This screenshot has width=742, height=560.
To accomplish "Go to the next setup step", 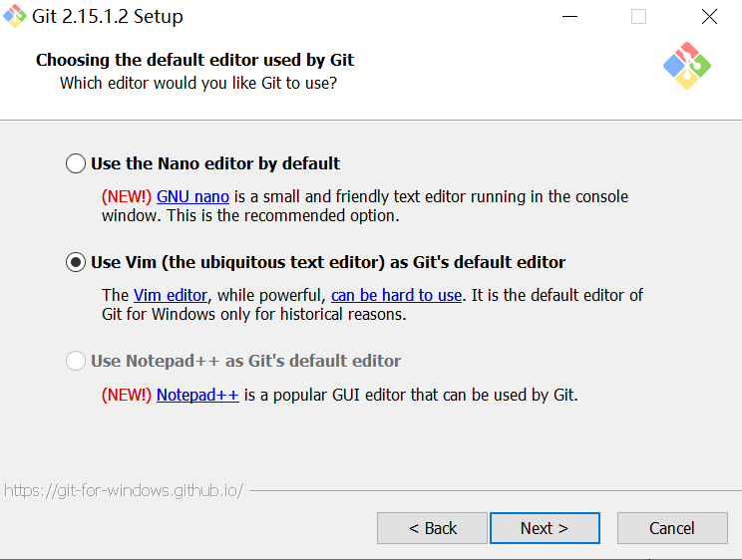I will [x=545, y=528].
